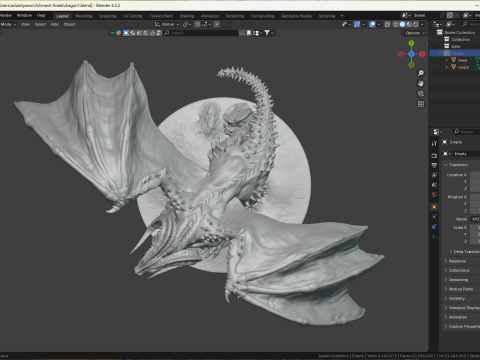Toggle viewport gizmos display

pos(357,24)
